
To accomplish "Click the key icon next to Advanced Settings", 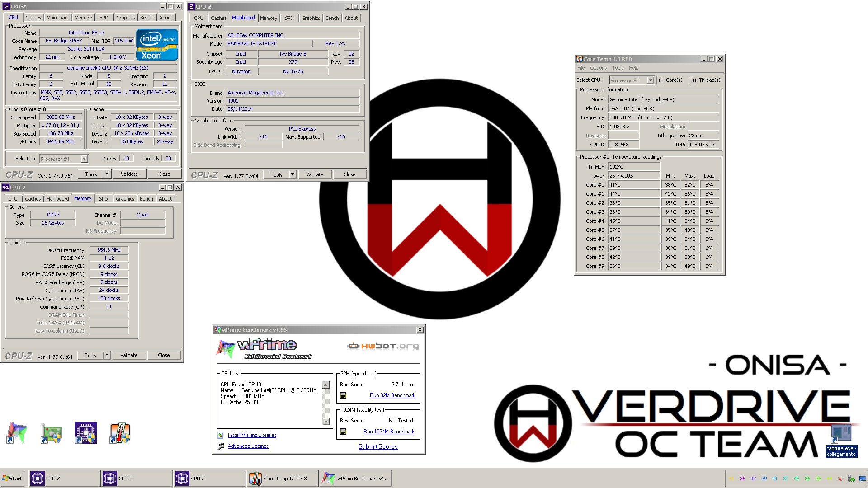I will 221,446.
